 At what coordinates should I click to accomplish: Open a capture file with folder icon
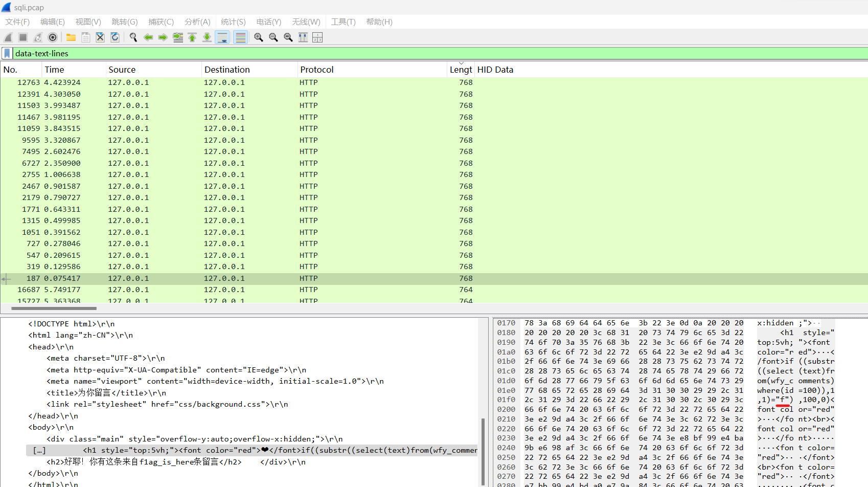(71, 37)
